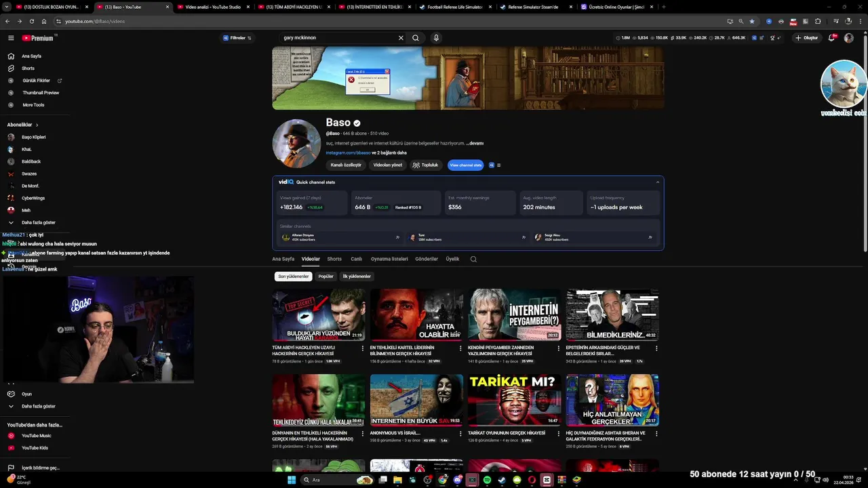This screenshot has height=488, width=868.
Task: Expand channel description with ...devamı
Action: [475, 143]
